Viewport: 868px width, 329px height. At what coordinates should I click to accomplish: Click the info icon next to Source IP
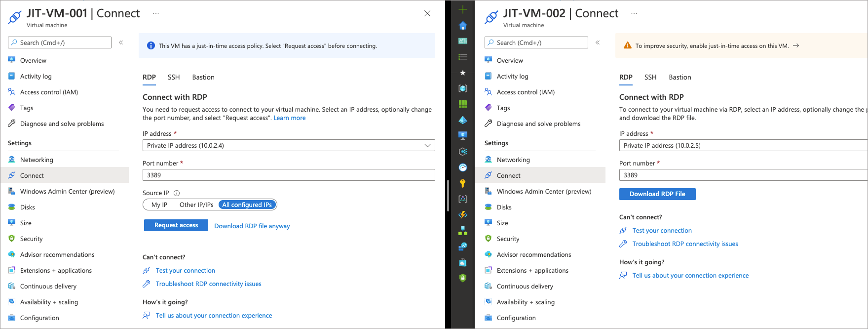coord(177,193)
